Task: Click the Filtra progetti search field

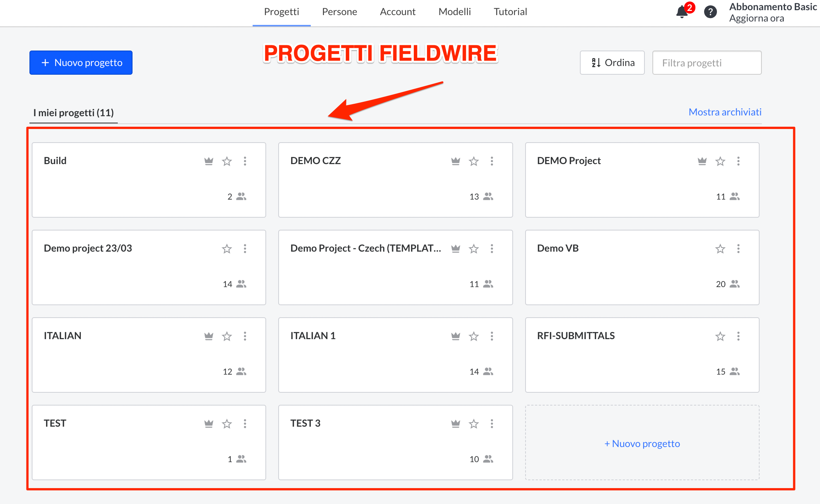Action: tap(707, 63)
